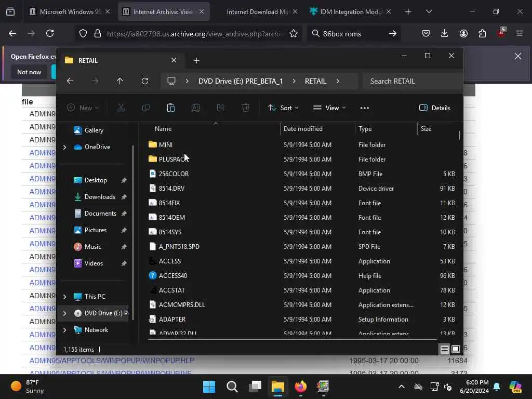532x399 pixels.
Task: Select the RETAIL Explorer tab
Action: click(x=121, y=60)
